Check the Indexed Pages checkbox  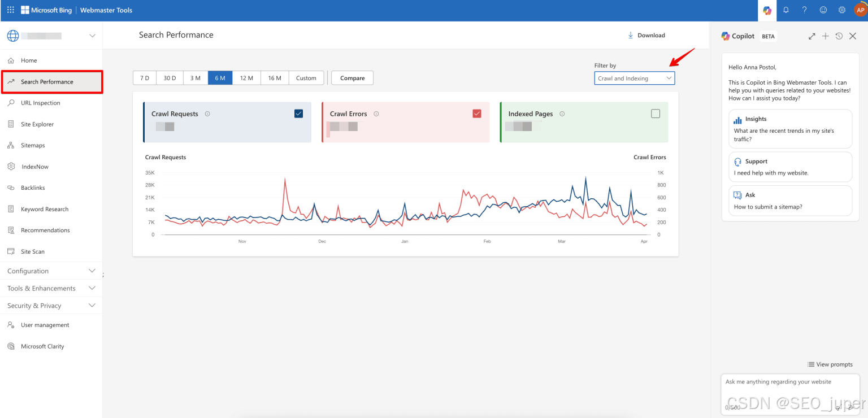click(656, 114)
